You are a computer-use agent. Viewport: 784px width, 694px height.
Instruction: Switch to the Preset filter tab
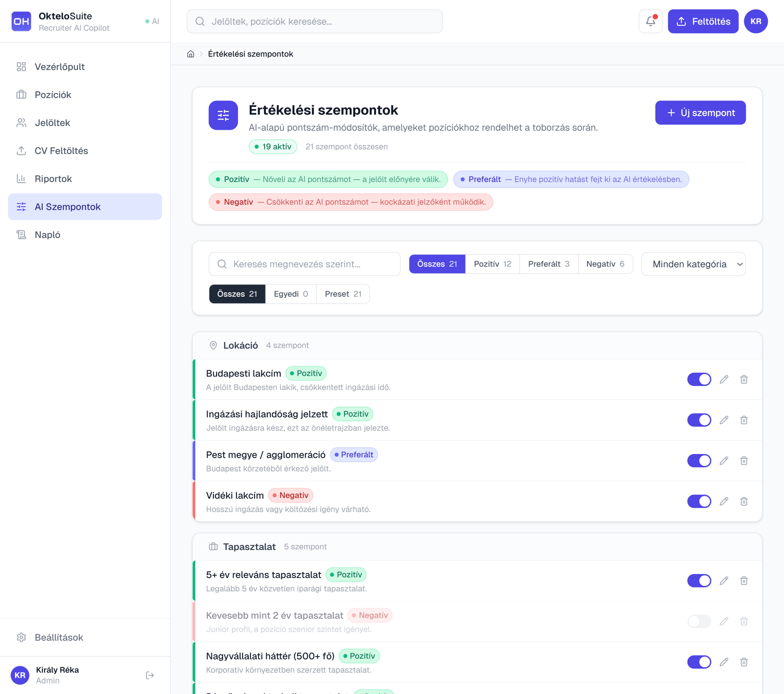(342, 294)
